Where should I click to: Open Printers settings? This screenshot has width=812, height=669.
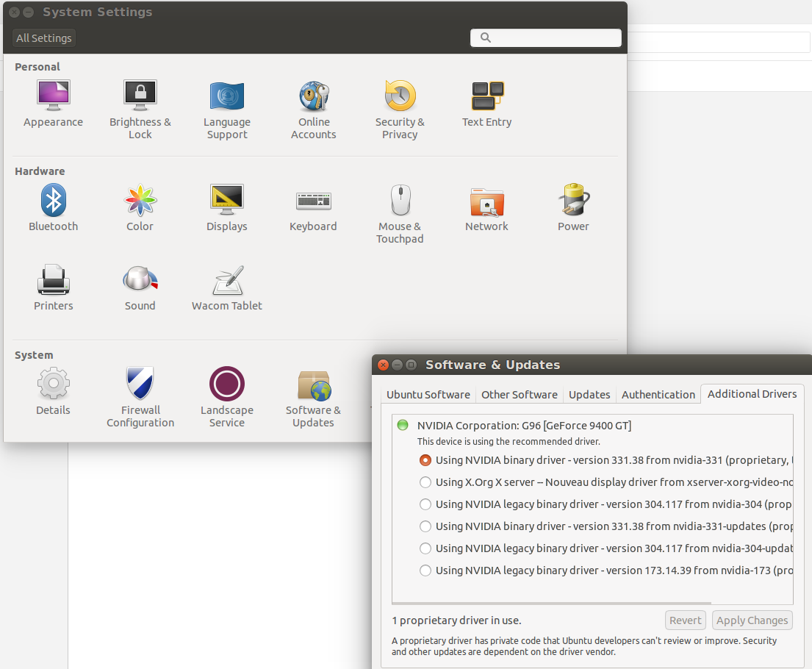54,288
